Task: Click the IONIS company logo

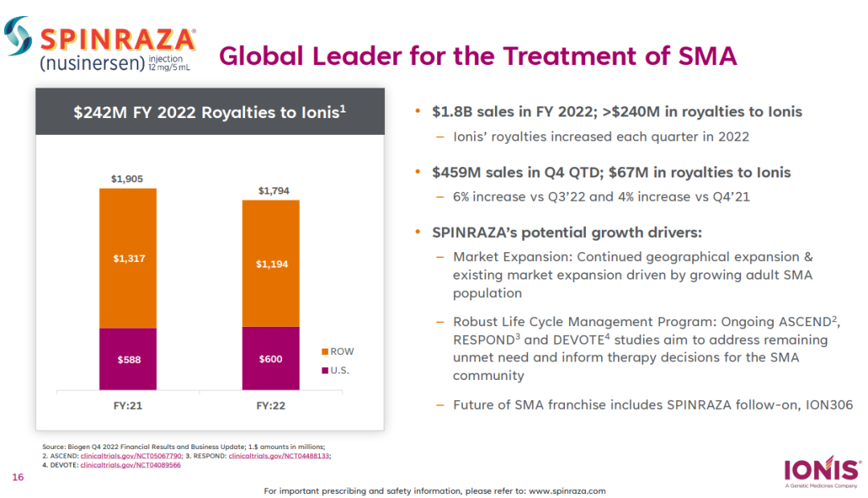Action: (x=820, y=470)
